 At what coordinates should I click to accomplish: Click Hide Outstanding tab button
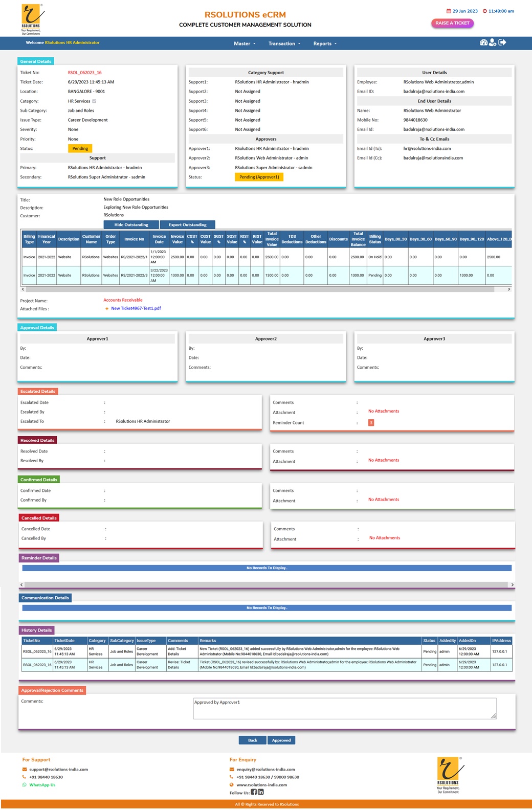click(131, 225)
